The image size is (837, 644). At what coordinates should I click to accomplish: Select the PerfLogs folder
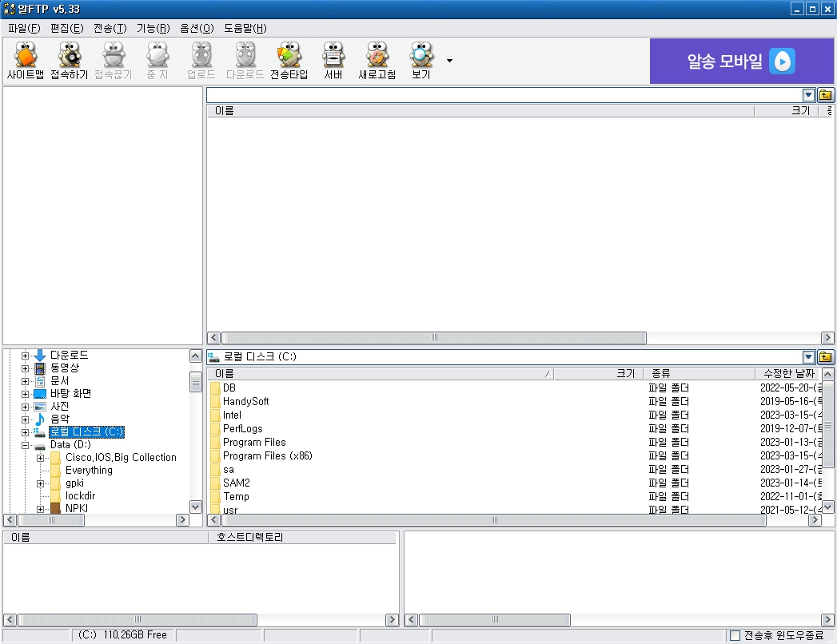point(242,428)
